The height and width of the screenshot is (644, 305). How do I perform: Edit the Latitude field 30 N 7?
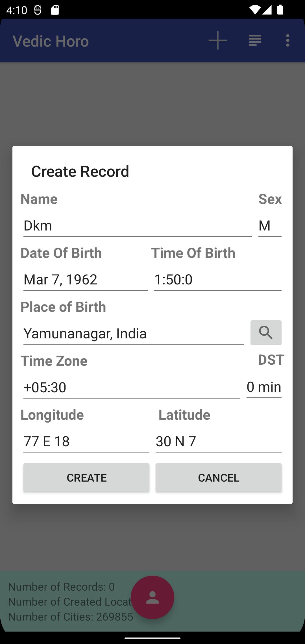tap(219, 441)
